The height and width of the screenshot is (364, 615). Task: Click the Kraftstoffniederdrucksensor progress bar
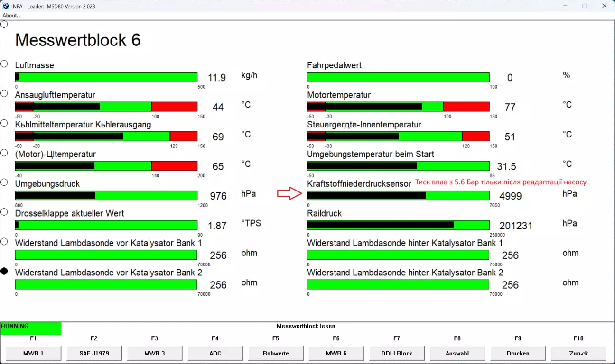pyautogui.click(x=398, y=195)
